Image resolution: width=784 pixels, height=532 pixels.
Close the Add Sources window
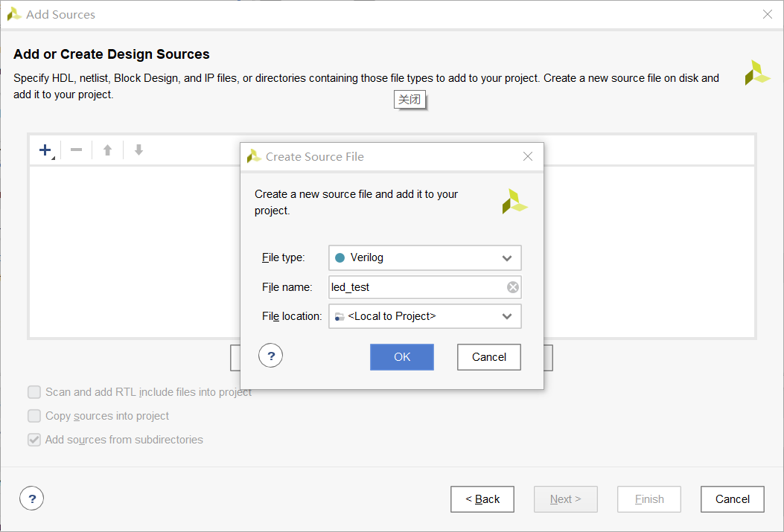[768, 14]
